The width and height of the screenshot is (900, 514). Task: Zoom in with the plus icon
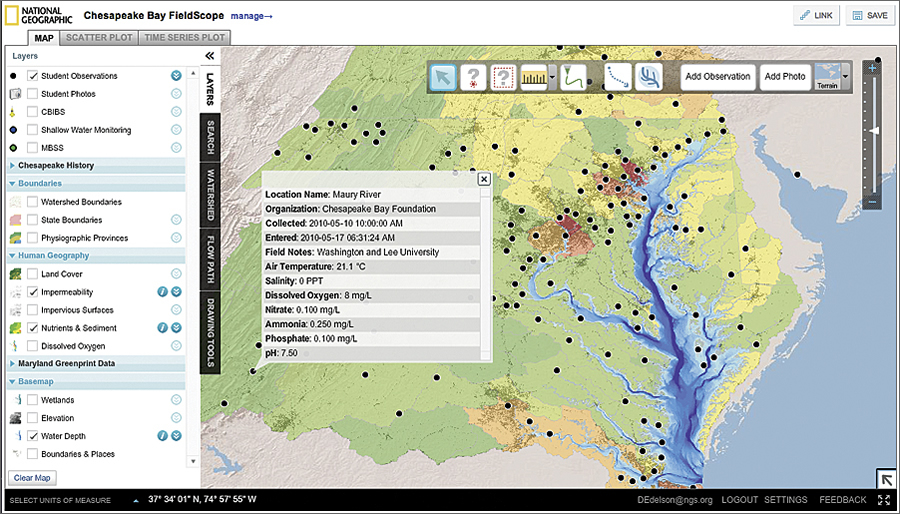pos(872,69)
